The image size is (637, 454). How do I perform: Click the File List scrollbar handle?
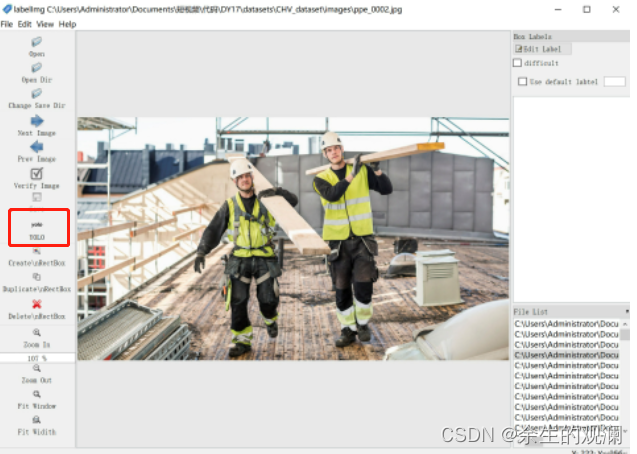click(625, 334)
